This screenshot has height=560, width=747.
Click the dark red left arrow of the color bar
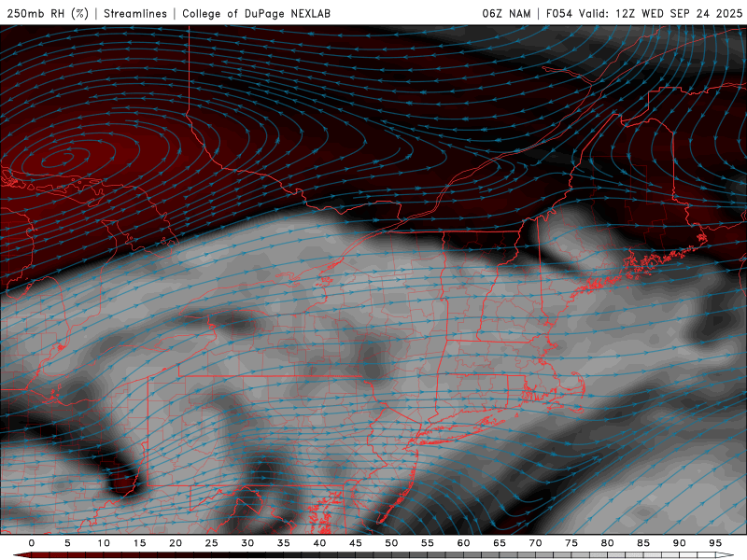pos(22,555)
